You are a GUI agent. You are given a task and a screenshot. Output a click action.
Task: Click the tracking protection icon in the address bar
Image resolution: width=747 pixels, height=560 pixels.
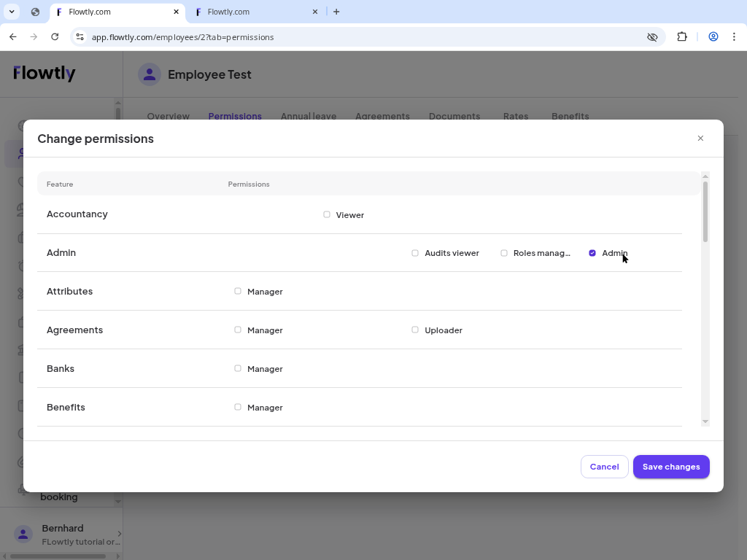pyautogui.click(x=652, y=36)
